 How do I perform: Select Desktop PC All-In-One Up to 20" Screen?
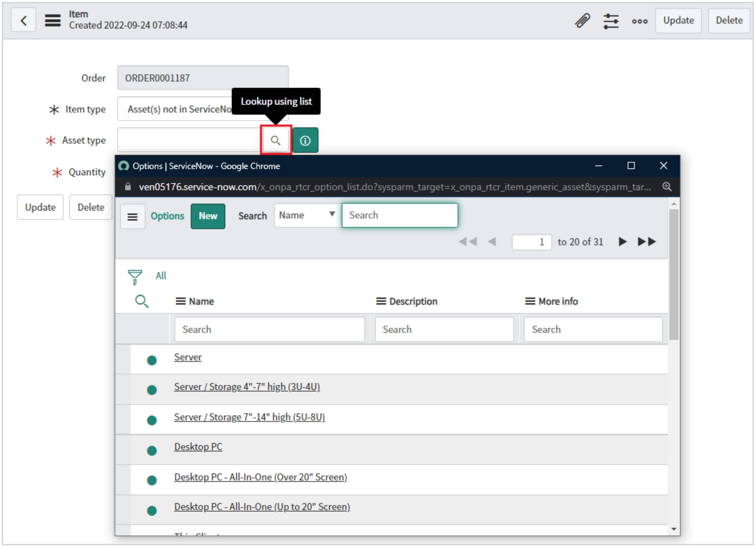(262, 507)
